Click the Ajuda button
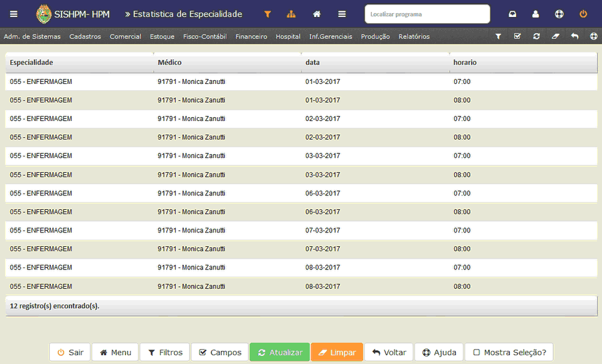The image size is (602, 364). (439, 352)
